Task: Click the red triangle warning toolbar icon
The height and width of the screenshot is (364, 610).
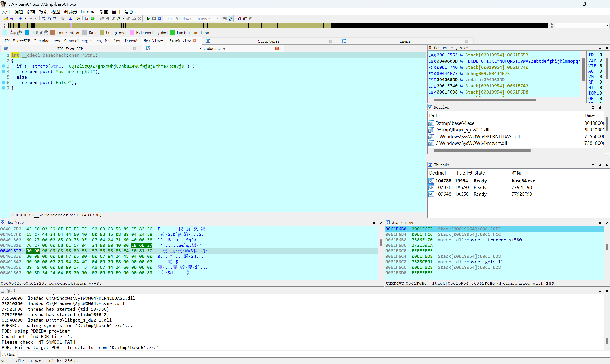Action: (87, 19)
